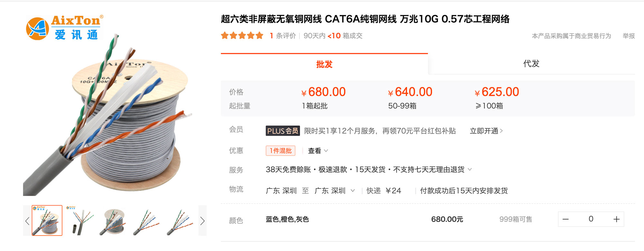Select the last product thumbnail
This screenshot has width=644, height=251.
(180, 221)
